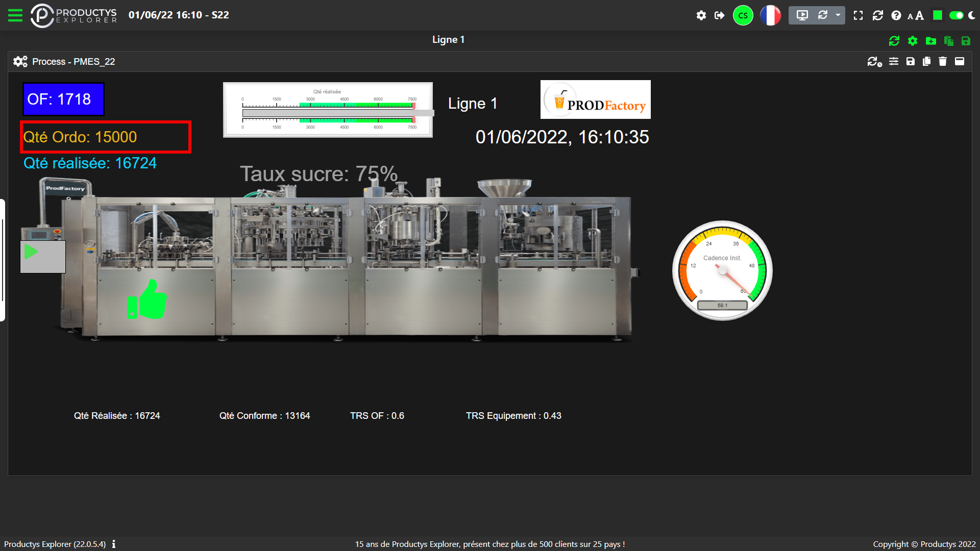Click the logout arrow icon
This screenshot has height=551, width=980.
(x=719, y=15)
